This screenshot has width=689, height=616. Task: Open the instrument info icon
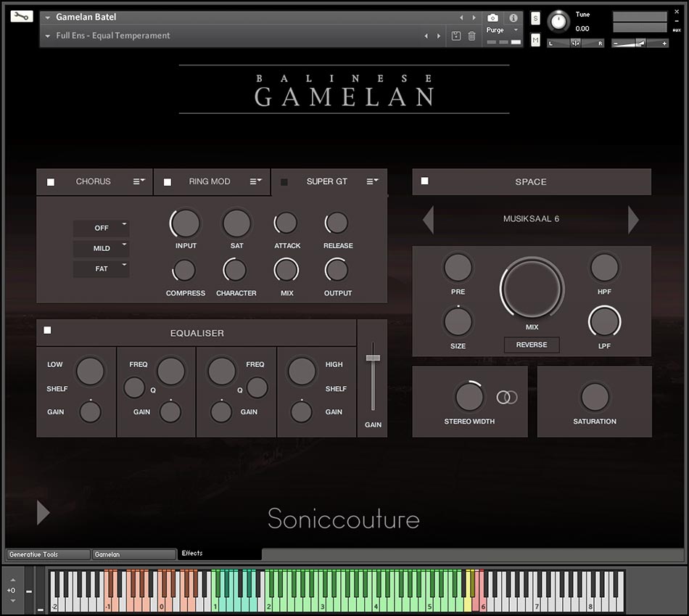(513, 18)
